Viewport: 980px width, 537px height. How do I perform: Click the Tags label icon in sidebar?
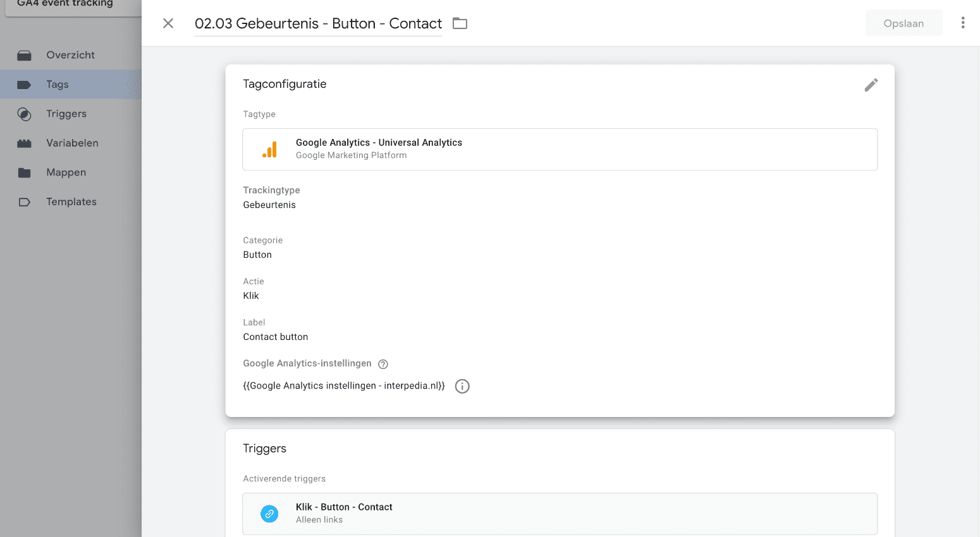[x=24, y=85]
